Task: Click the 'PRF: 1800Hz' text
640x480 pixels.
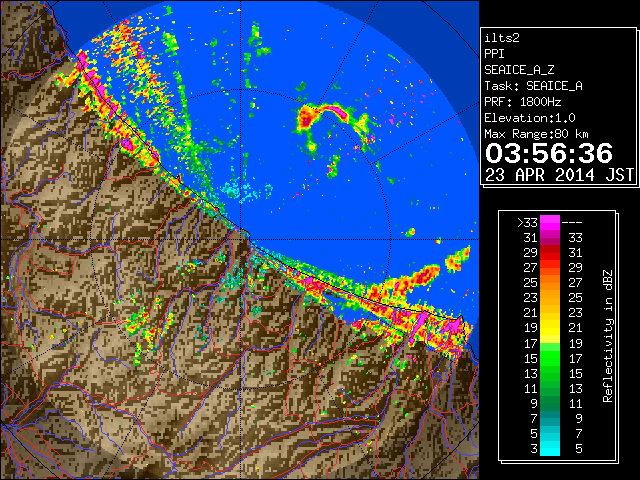Action: [x=522, y=102]
